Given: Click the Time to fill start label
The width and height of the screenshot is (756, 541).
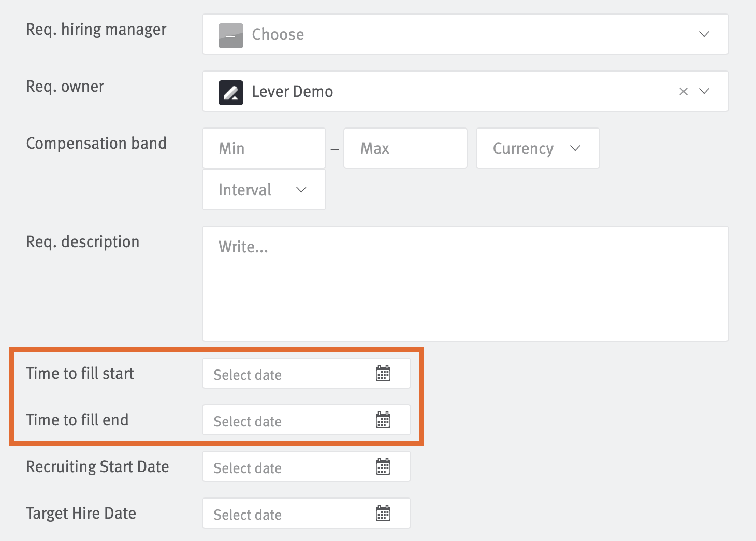Looking at the screenshot, I should tap(80, 373).
